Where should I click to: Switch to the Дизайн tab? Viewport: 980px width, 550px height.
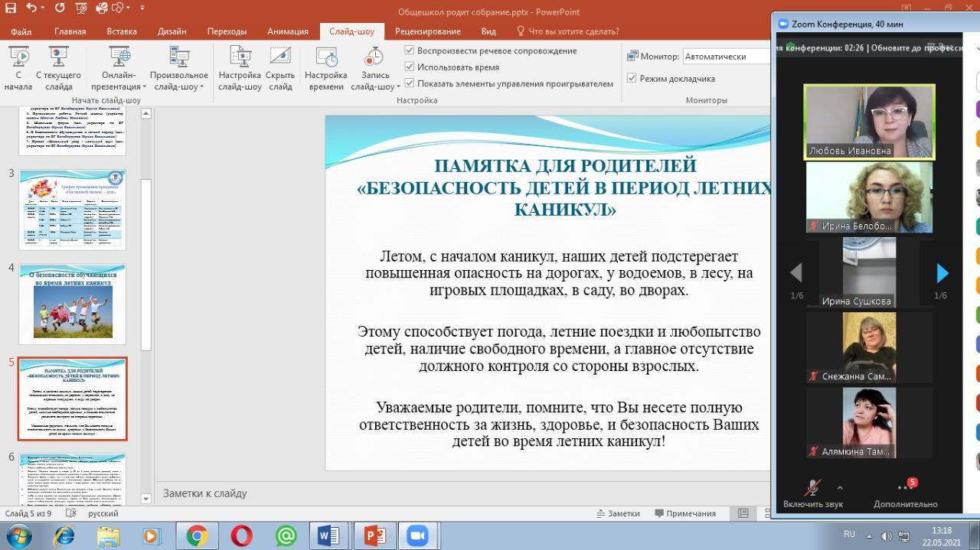click(x=172, y=31)
